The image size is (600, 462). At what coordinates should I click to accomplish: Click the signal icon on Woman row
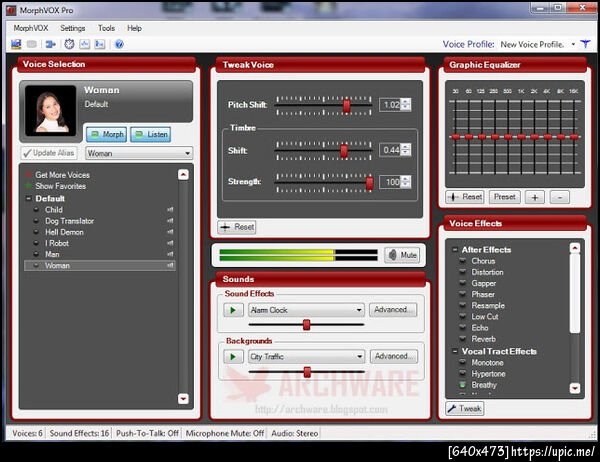pyautogui.click(x=170, y=265)
